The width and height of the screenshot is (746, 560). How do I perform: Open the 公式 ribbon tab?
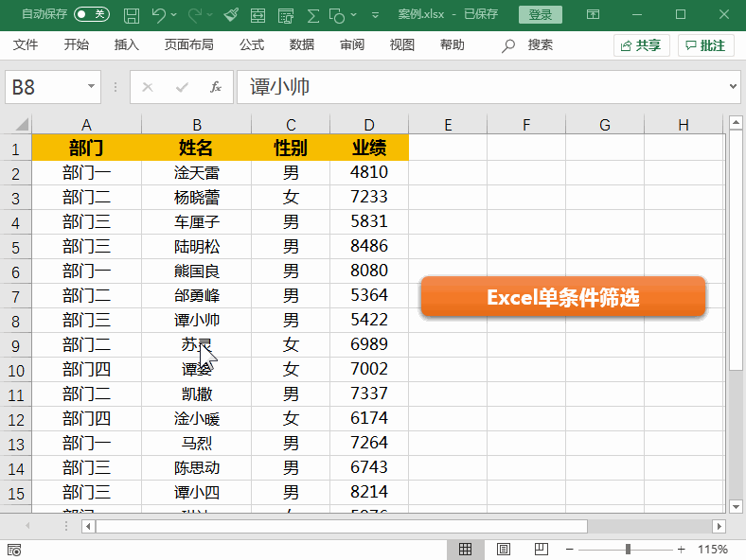coord(252,45)
